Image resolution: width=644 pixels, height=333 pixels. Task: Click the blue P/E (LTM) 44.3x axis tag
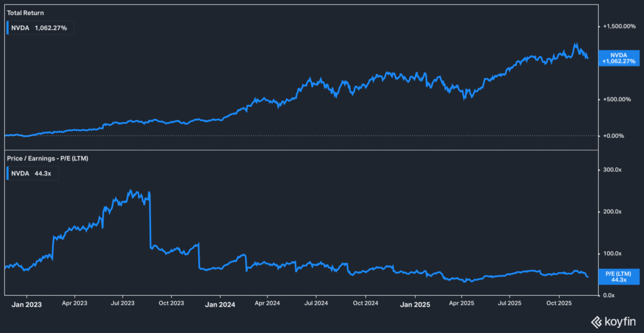point(619,276)
